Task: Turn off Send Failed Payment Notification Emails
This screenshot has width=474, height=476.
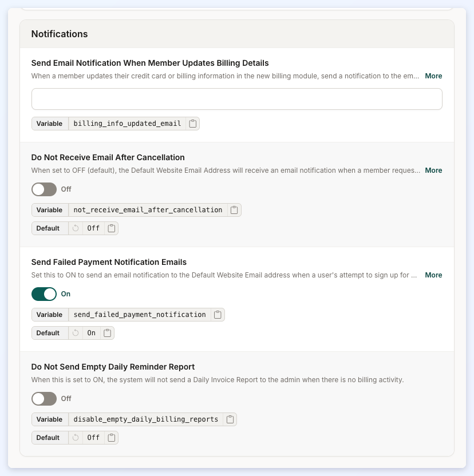Action: (44, 294)
